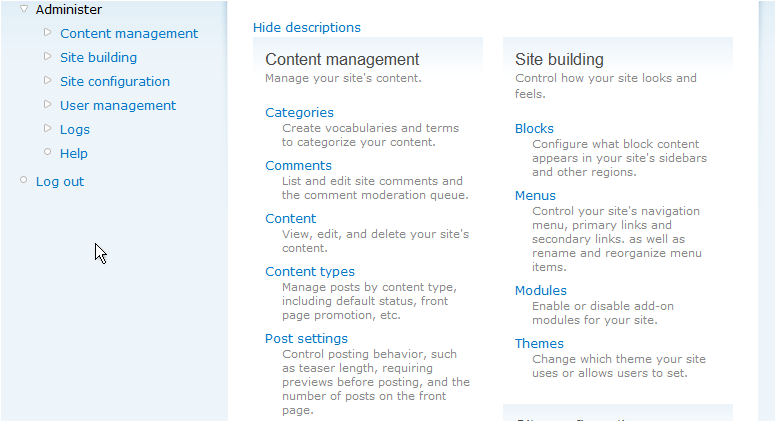Image resolution: width=776 pixels, height=422 pixels.
Task: Click Hide descriptions link
Action: pos(307,27)
